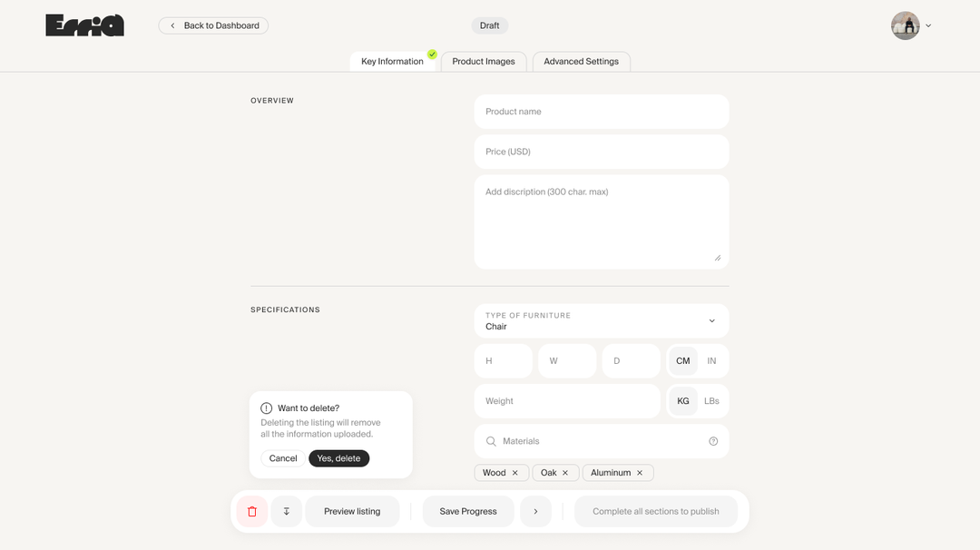This screenshot has height=550, width=980.
Task: Switch to the Advanced Settings tab
Action: (582, 61)
